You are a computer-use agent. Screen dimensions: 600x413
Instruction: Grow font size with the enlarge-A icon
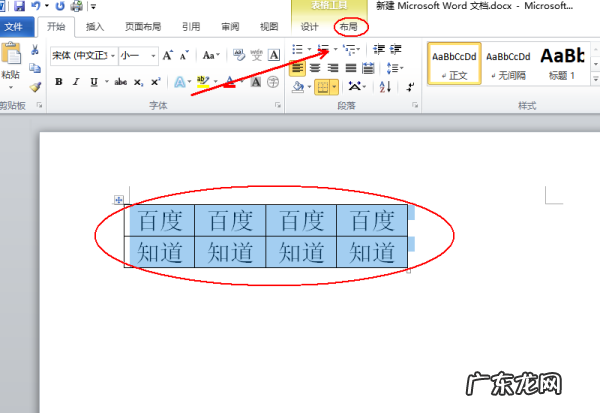click(168, 56)
